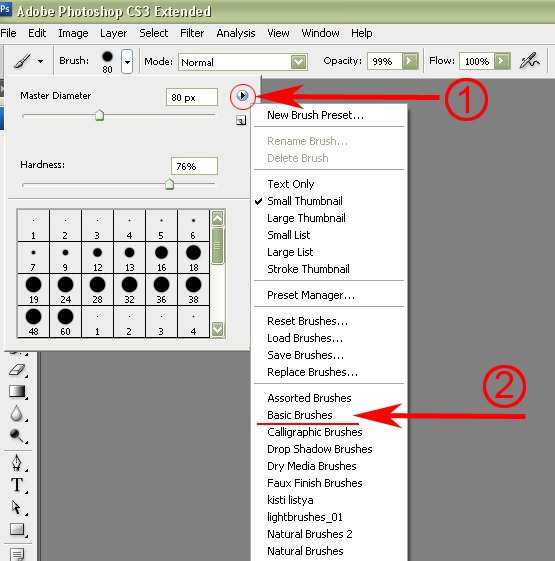The image size is (555, 561).
Task: Pick the size 1 brush in the top row
Action: click(x=33, y=226)
